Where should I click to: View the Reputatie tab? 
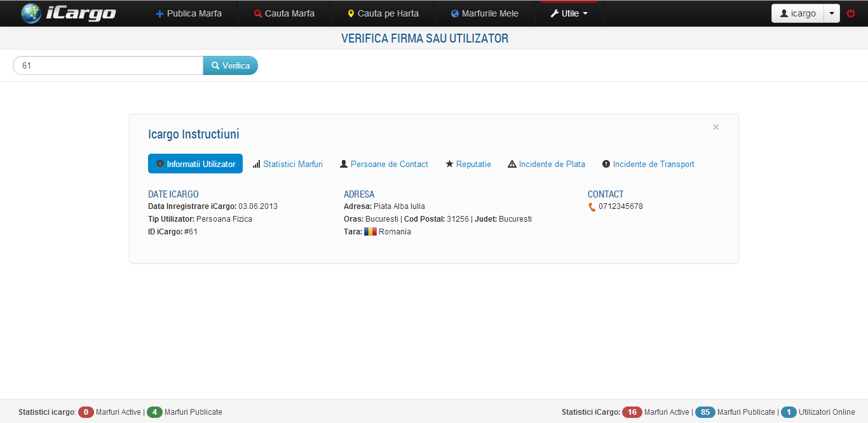(468, 164)
